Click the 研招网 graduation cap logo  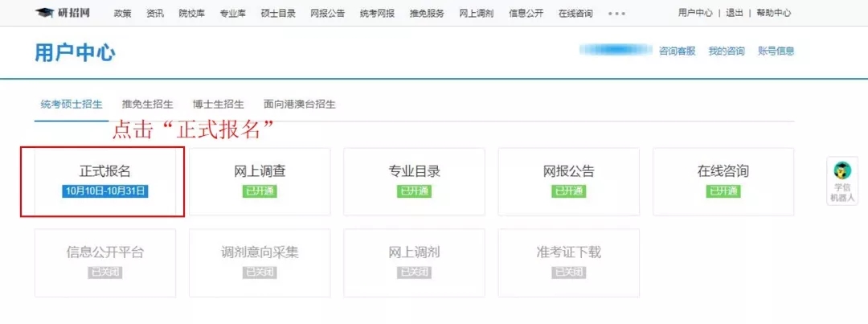click(62, 13)
